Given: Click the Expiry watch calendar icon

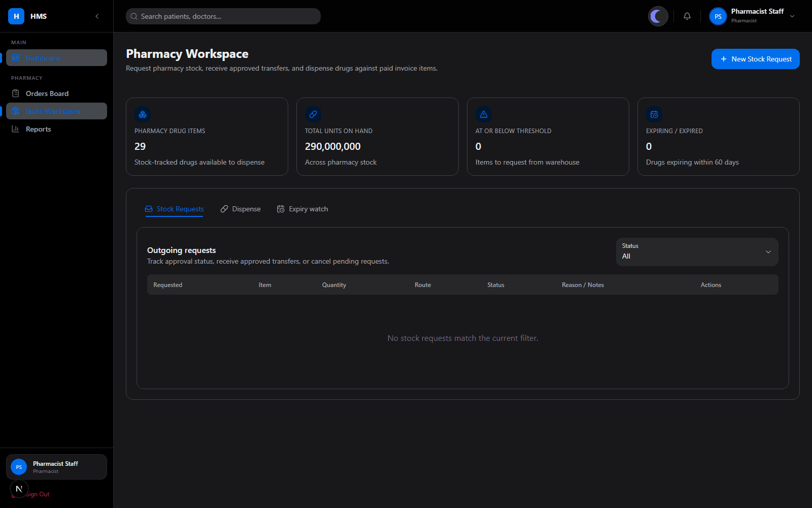Looking at the screenshot, I should pyautogui.click(x=281, y=209).
